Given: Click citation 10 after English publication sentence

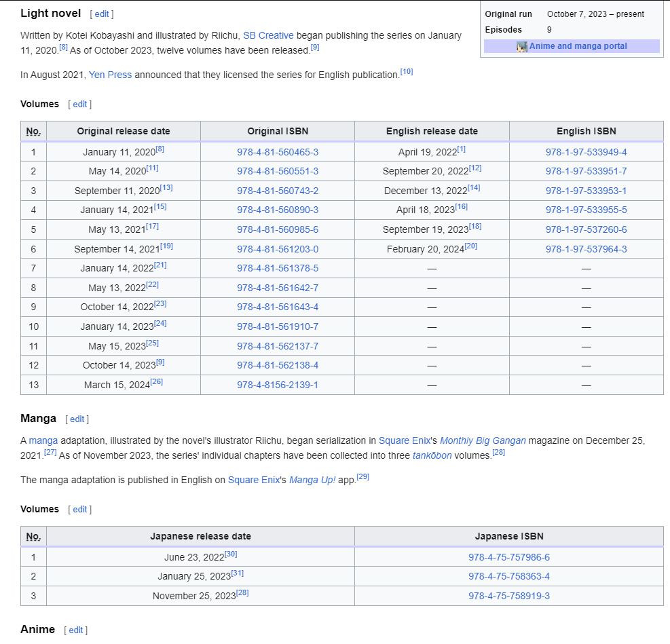Looking at the screenshot, I should 407,71.
